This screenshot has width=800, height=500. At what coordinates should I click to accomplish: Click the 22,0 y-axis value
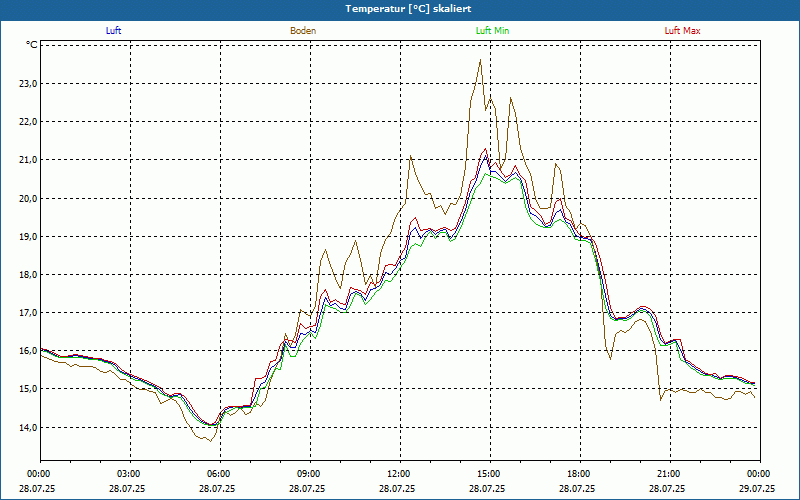click(x=28, y=122)
